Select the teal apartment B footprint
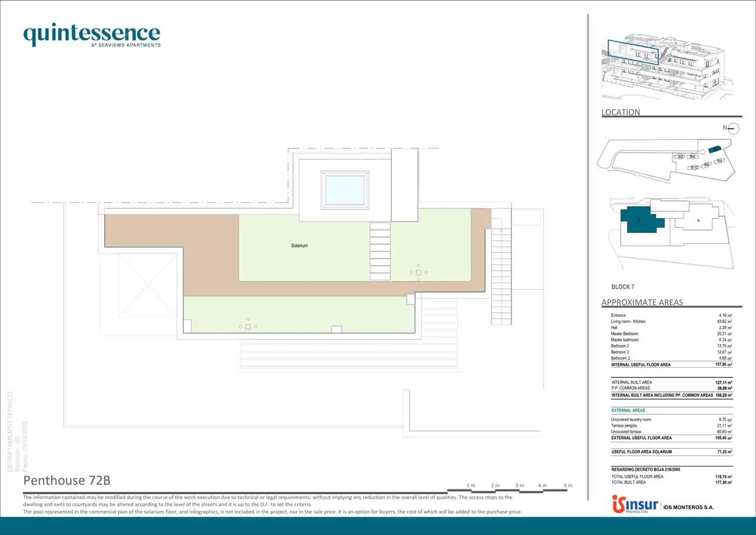 coord(641,221)
